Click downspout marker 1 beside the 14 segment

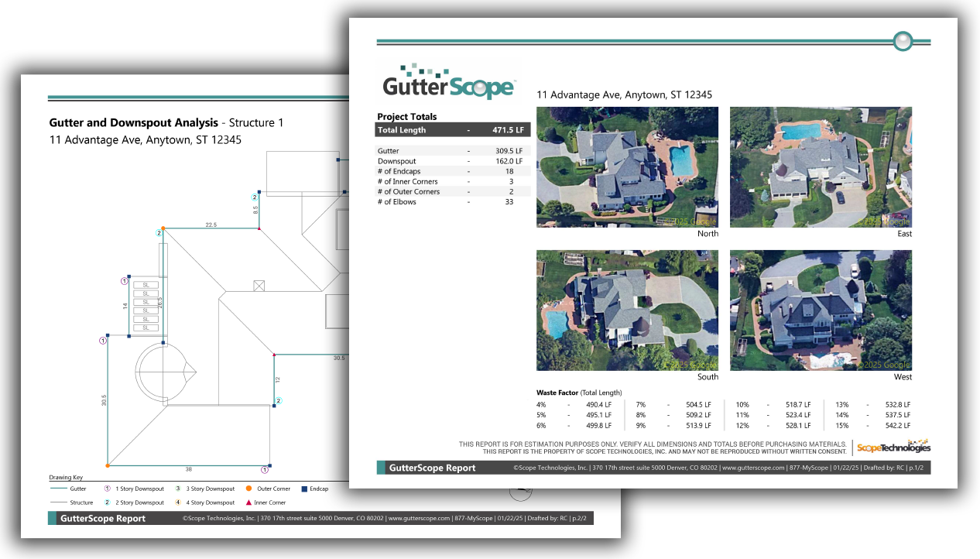pos(124,281)
